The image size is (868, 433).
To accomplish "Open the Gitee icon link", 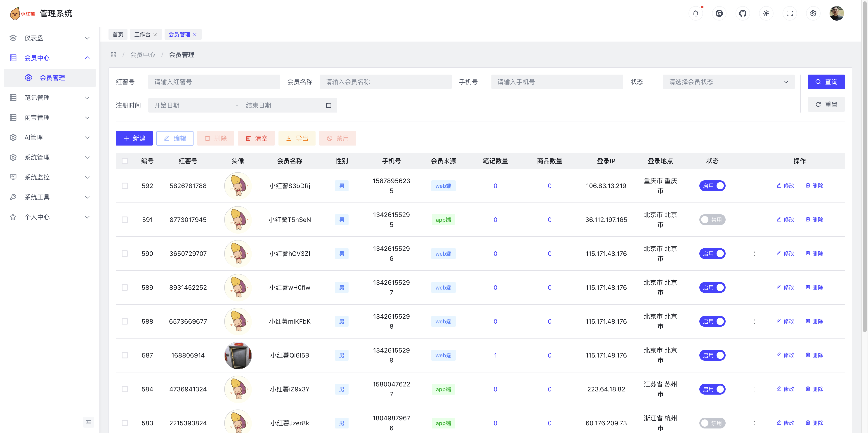I will [x=719, y=14].
